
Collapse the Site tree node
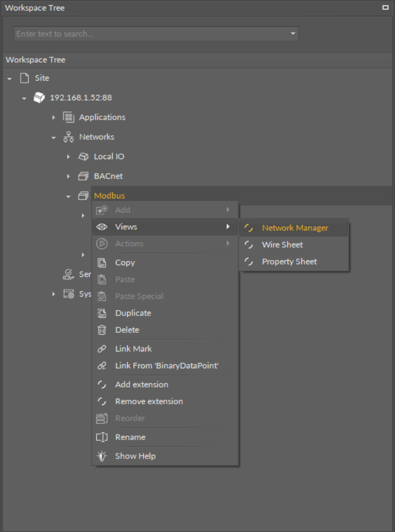[x=10, y=78]
